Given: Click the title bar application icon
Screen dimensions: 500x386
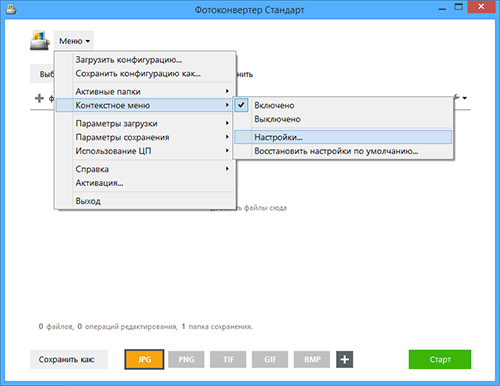Looking at the screenshot, I should [11, 9].
